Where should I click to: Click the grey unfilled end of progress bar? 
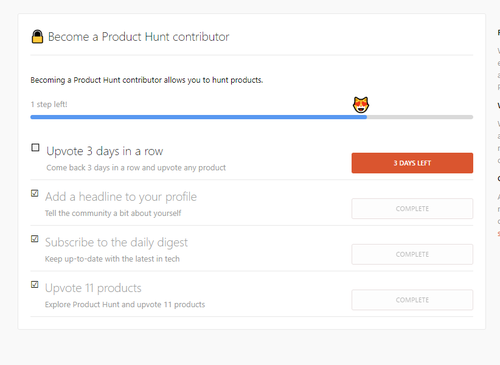point(420,117)
